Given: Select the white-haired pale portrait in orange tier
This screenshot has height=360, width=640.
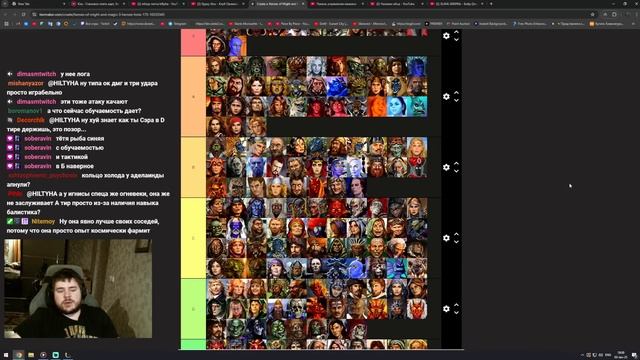Looking at the screenshot, I should tap(317, 67).
